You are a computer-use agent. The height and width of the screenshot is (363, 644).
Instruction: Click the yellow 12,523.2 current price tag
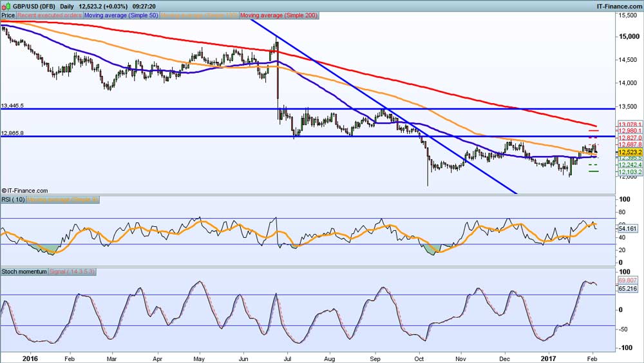pos(630,152)
